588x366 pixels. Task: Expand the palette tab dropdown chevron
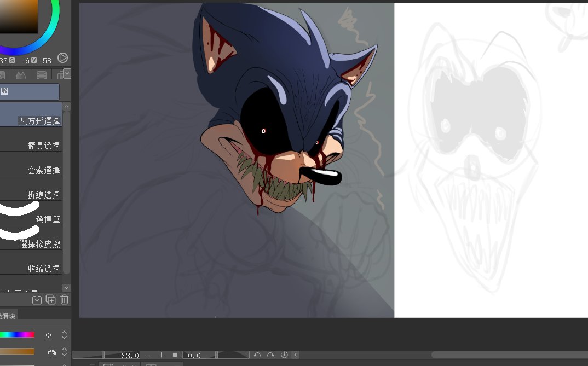click(x=67, y=73)
